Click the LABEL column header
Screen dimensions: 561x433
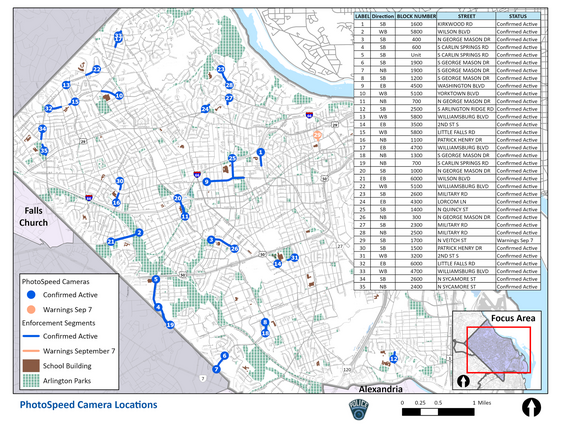click(362, 16)
